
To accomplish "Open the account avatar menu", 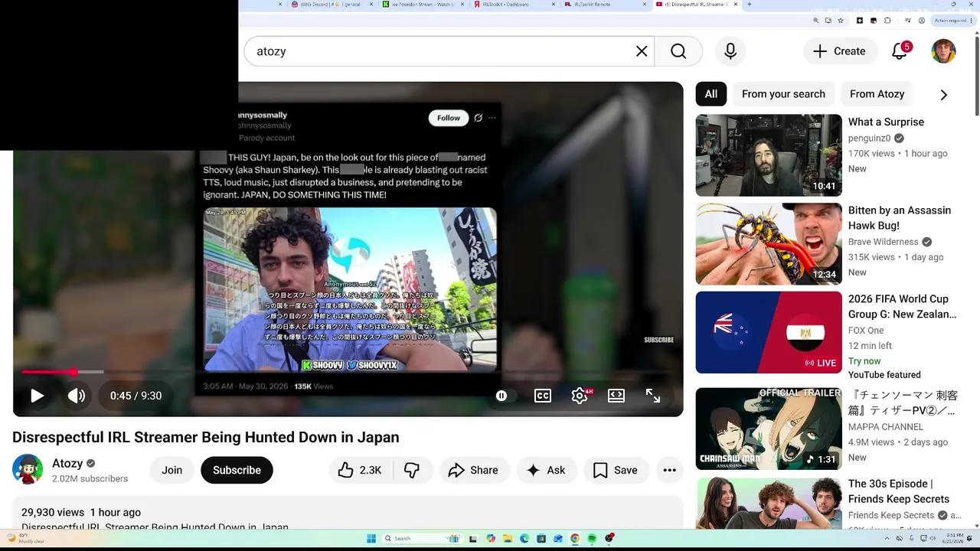I will [x=943, y=51].
